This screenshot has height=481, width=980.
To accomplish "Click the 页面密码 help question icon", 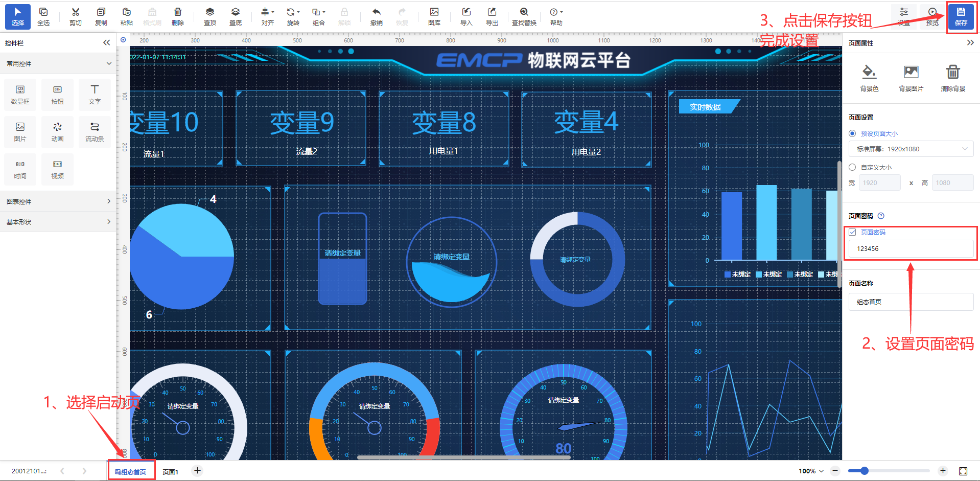I will pyautogui.click(x=881, y=216).
